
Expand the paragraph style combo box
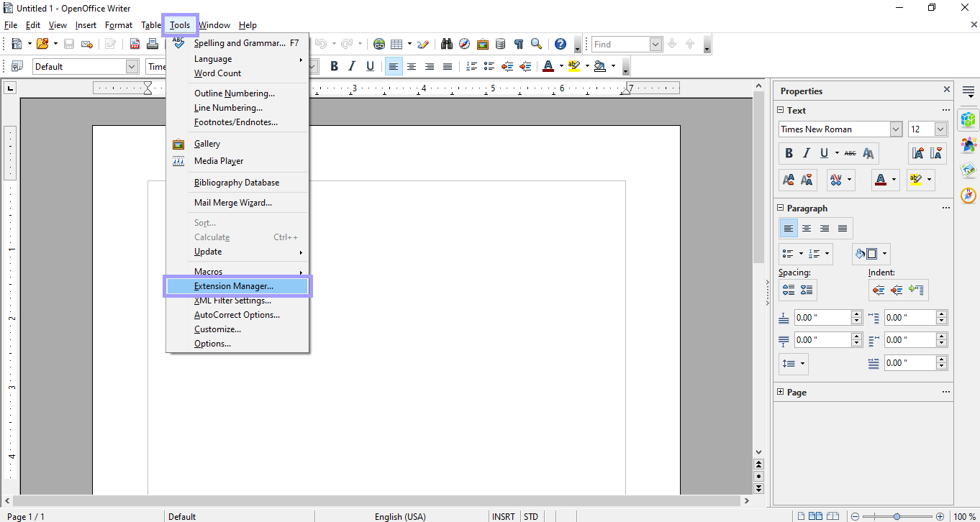[x=132, y=66]
